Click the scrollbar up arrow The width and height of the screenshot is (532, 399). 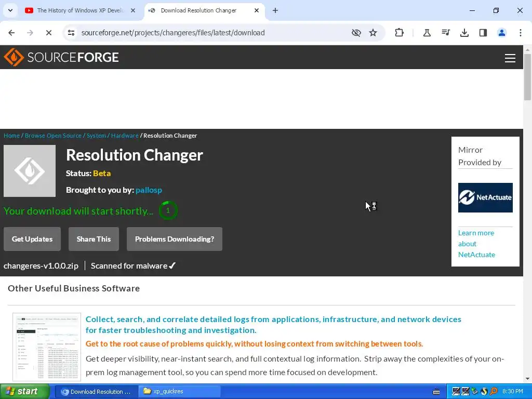(x=527, y=50)
